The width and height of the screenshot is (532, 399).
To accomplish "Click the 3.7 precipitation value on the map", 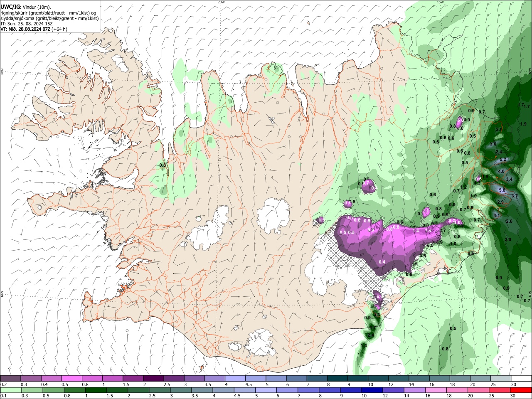I will click(x=514, y=196).
